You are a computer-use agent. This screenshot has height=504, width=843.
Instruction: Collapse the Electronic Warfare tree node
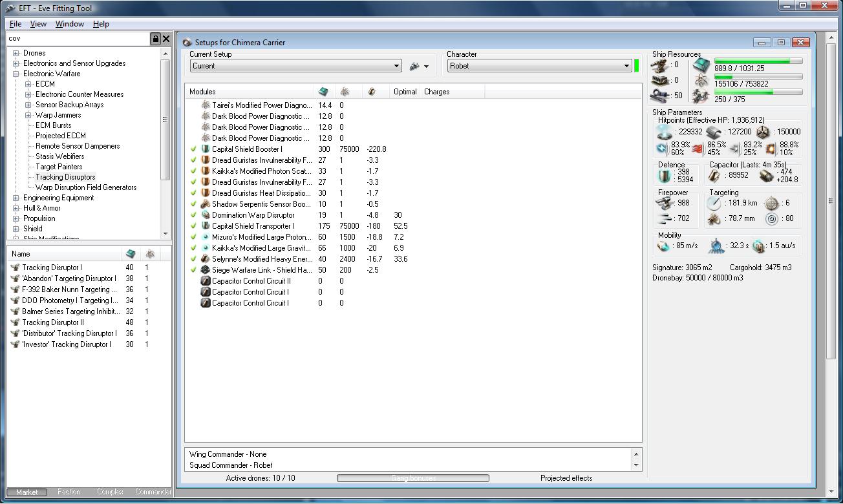[x=16, y=74]
